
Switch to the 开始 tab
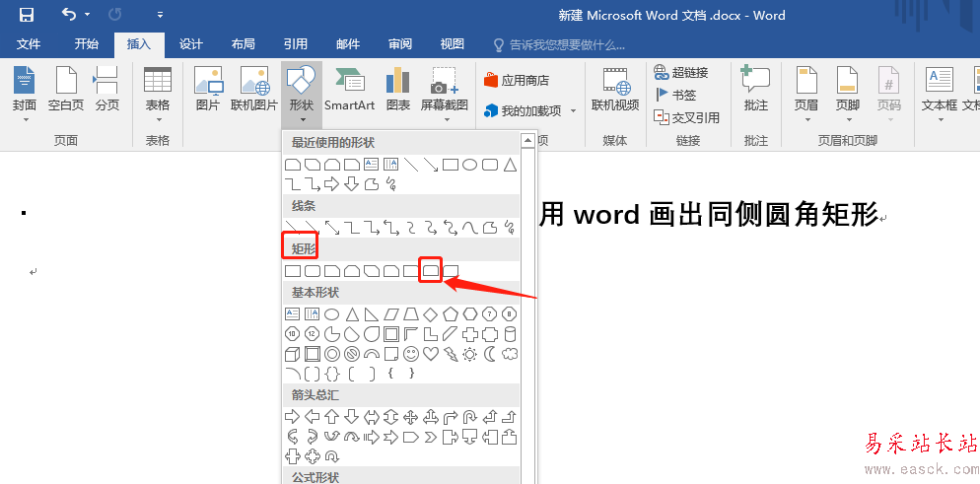click(86, 43)
